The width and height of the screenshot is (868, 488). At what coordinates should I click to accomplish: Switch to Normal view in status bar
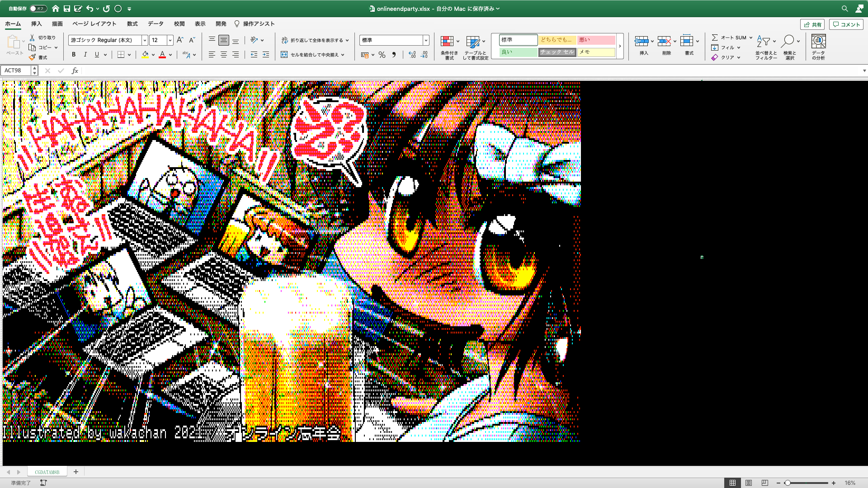[732, 483]
